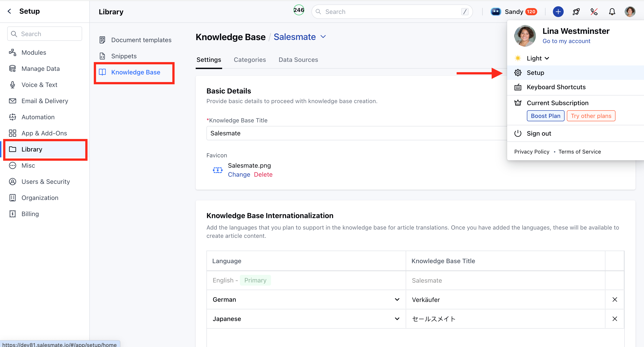Expand the Salesmate knowledge base dropdown
The image size is (644, 347).
pos(323,37)
